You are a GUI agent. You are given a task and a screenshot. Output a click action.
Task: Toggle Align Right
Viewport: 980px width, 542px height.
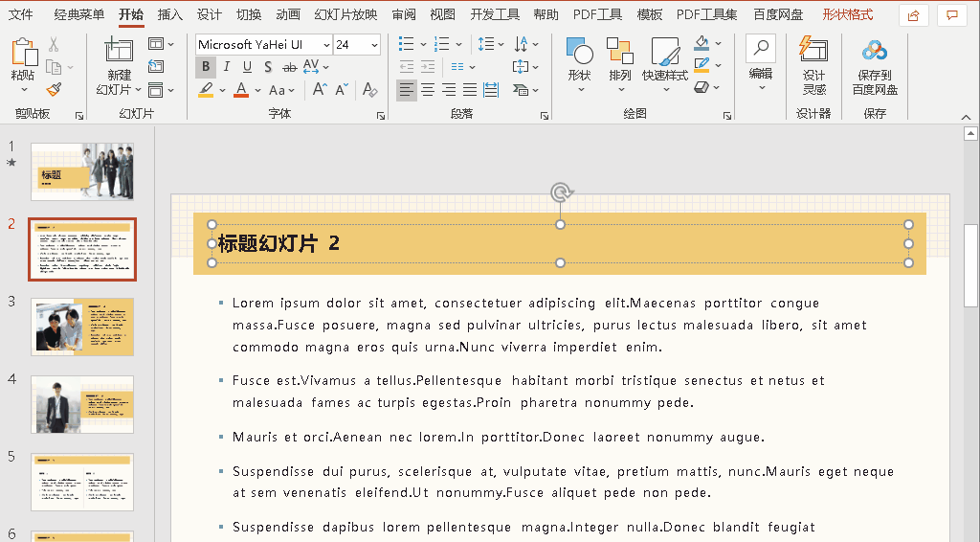click(x=449, y=90)
